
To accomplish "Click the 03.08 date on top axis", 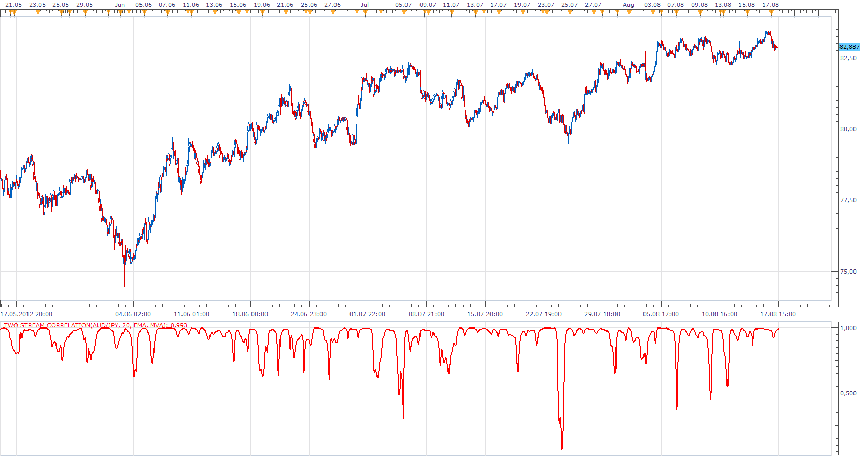I will [x=652, y=5].
